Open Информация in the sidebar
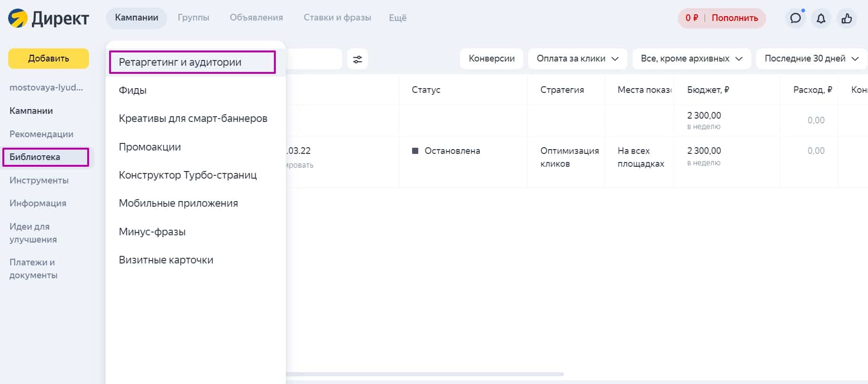The image size is (868, 384). [x=38, y=203]
